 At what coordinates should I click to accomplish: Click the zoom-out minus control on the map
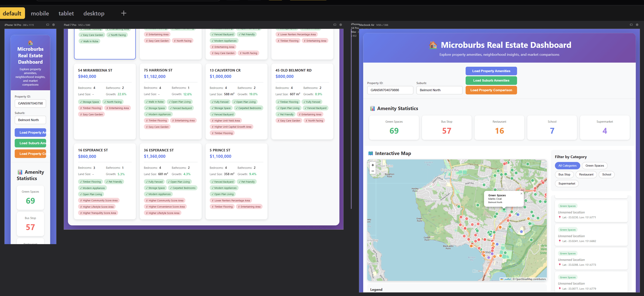[x=373, y=171]
